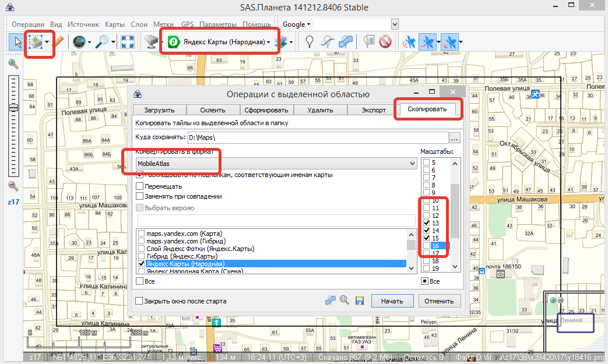Click the blue floppy disk save icon
608x364 pixels.
(x=360, y=301)
